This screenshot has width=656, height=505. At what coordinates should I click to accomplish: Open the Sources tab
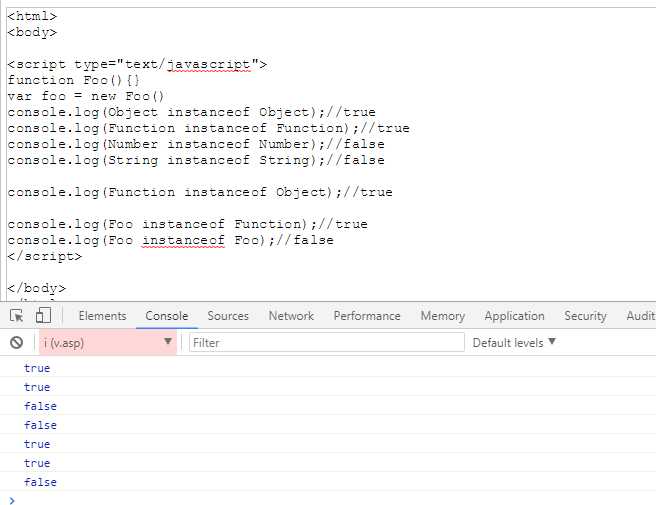(x=228, y=316)
